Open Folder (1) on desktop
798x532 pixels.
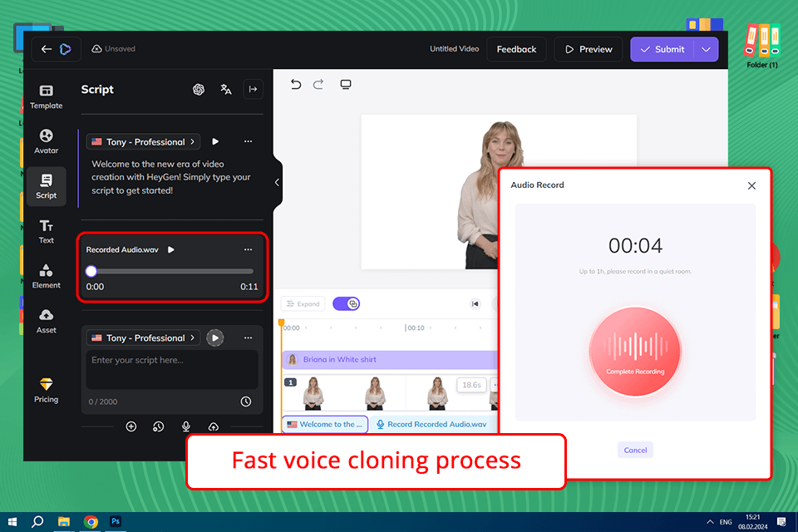pos(762,46)
